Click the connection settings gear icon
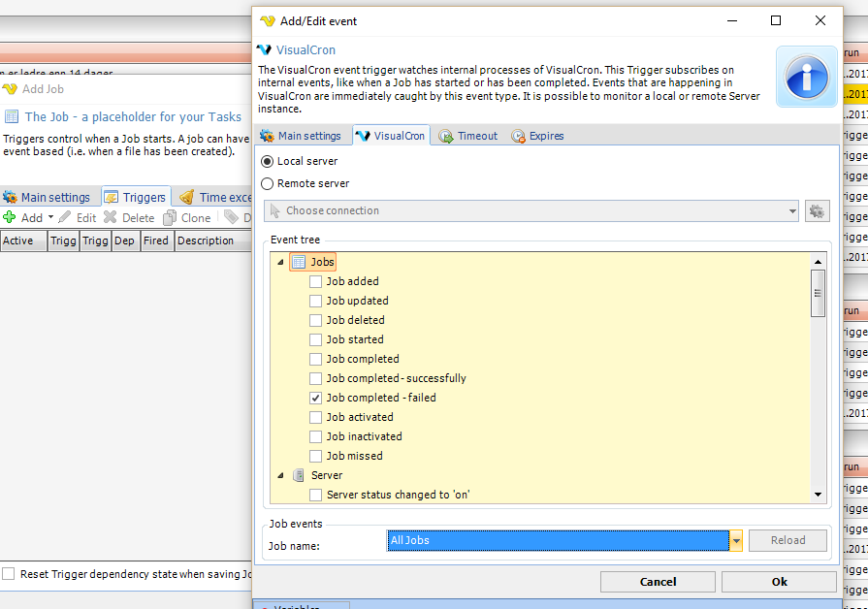The height and width of the screenshot is (609, 868). tap(818, 211)
